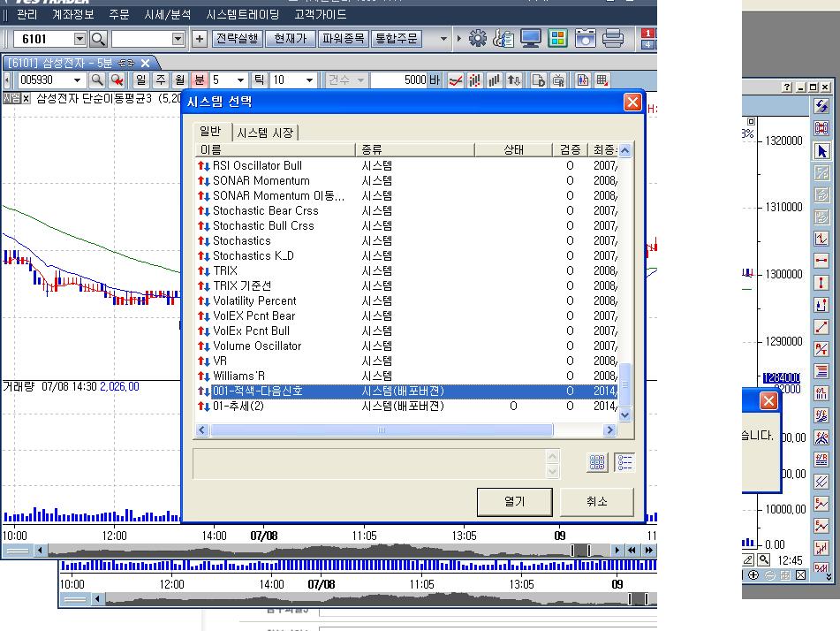Toggle the 틱 (tick) period button
This screenshot has width=840, height=631.
pyautogui.click(x=260, y=80)
